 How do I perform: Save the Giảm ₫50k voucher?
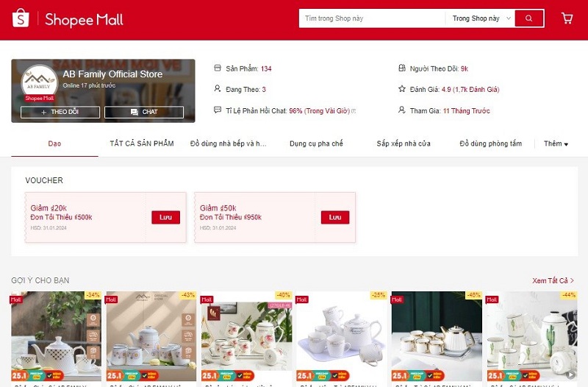click(x=335, y=217)
